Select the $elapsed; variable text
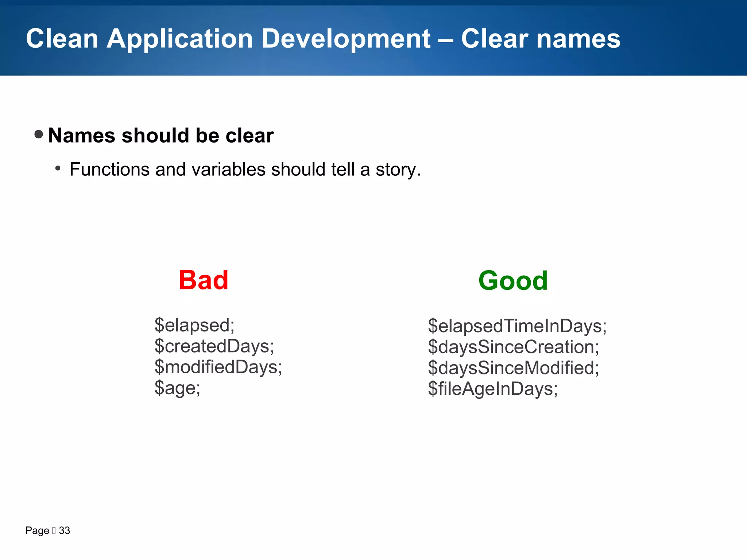This screenshot has width=747, height=560. click(x=194, y=325)
